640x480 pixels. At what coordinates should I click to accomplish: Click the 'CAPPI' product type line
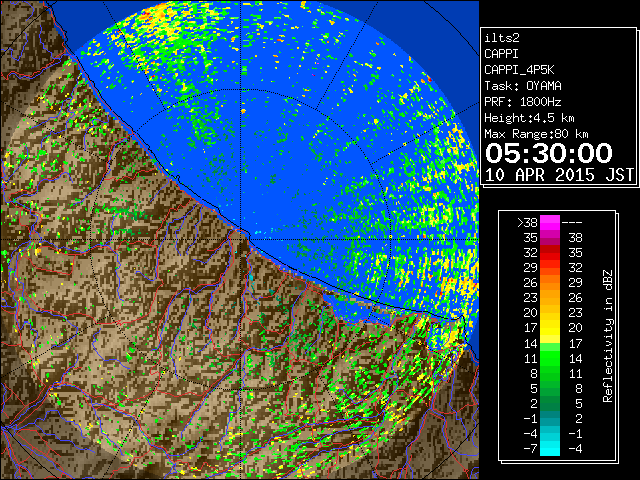coord(501,54)
